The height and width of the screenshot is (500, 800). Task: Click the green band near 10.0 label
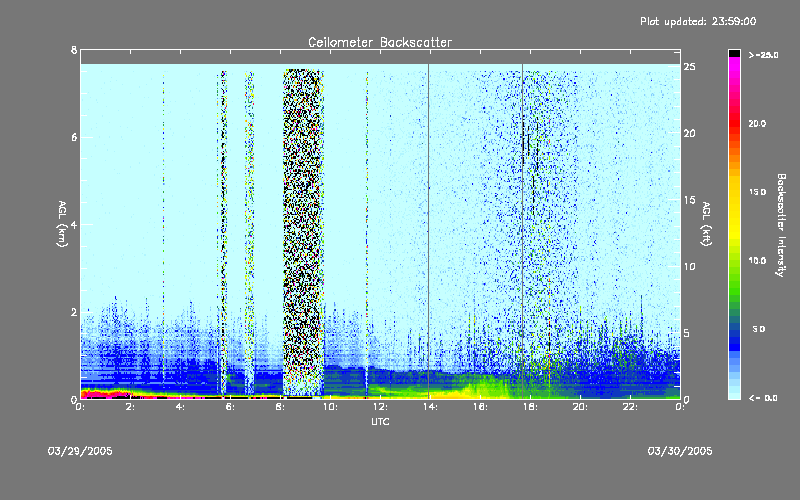tap(734, 265)
